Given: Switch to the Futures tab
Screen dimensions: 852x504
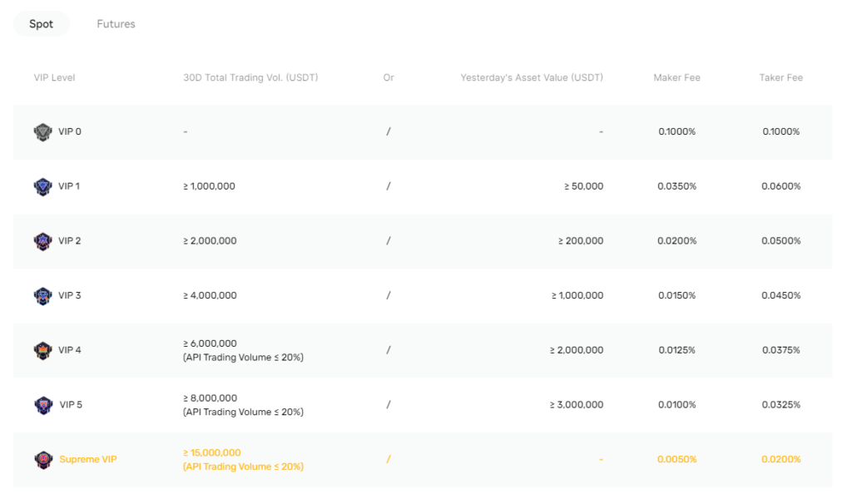Looking at the screenshot, I should coord(116,23).
